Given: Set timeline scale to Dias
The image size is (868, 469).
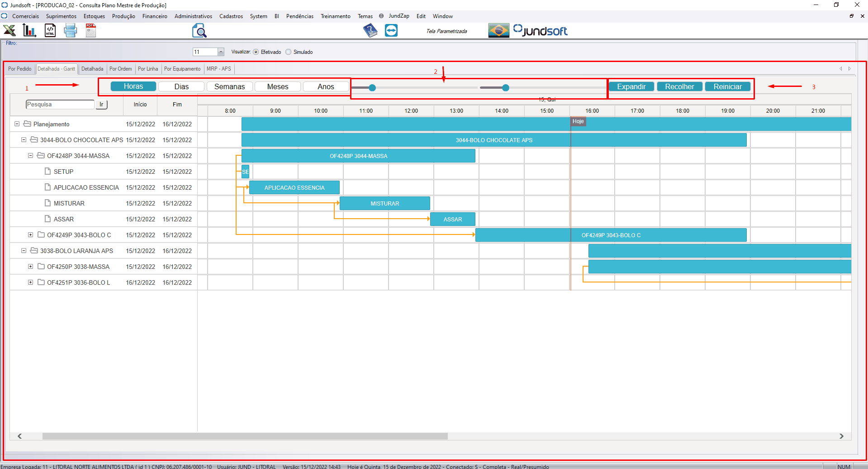Looking at the screenshot, I should 181,86.
